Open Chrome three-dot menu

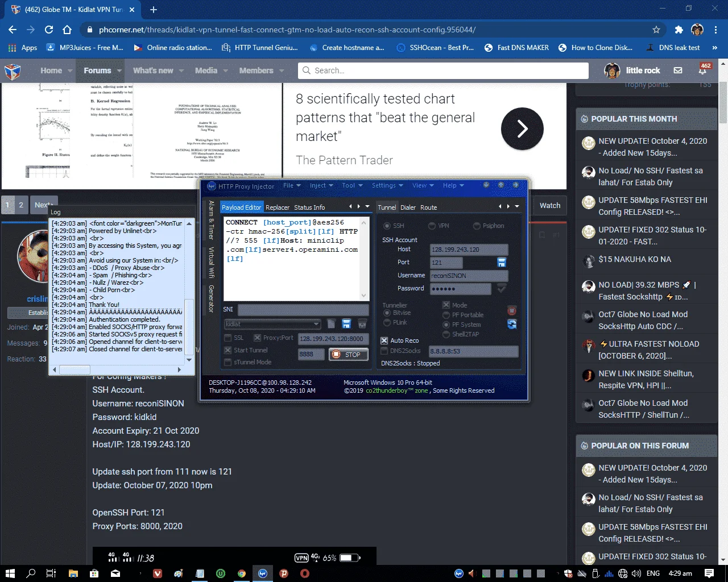pos(715,30)
